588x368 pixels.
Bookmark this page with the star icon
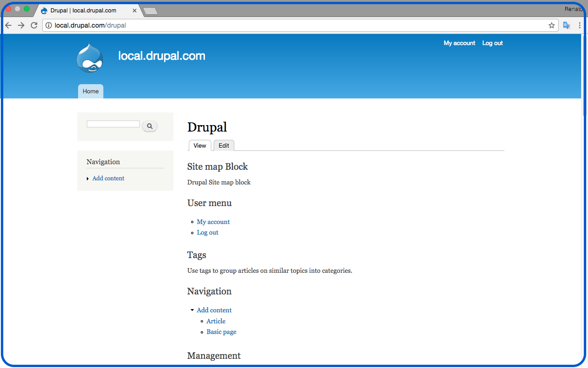[552, 25]
